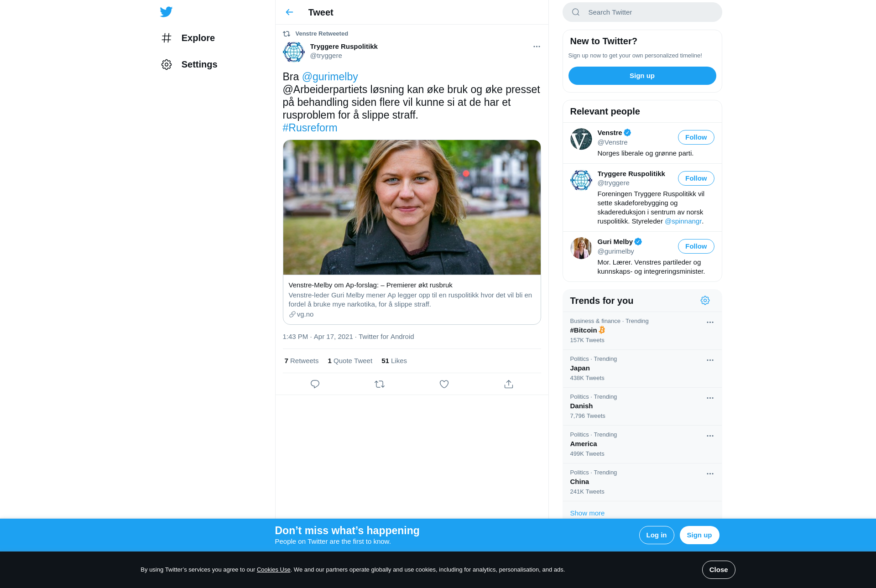Open more options for Japan trend
Screen dimensions: 876x588
coord(710,360)
